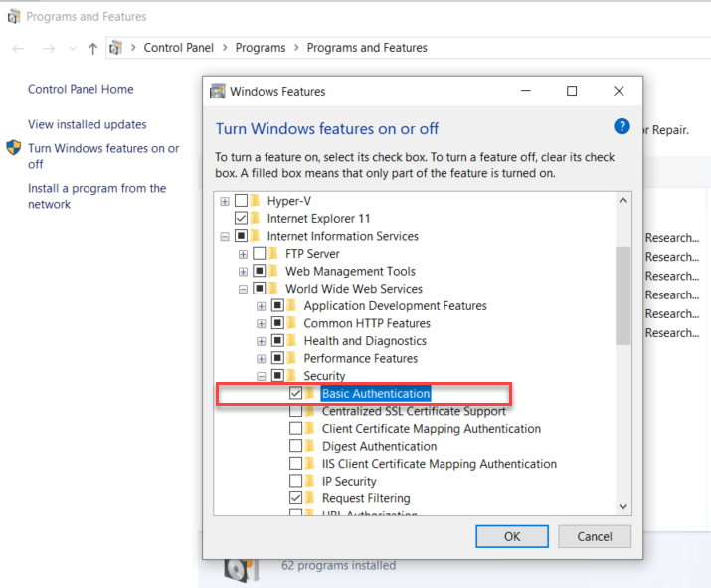Select Basic Authentication label
711x588 pixels.
pyautogui.click(x=376, y=393)
